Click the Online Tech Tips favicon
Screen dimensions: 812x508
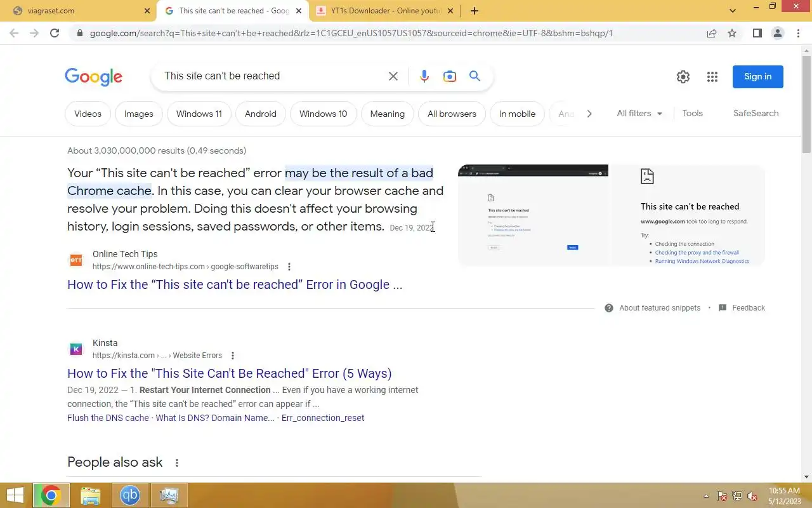click(x=76, y=260)
